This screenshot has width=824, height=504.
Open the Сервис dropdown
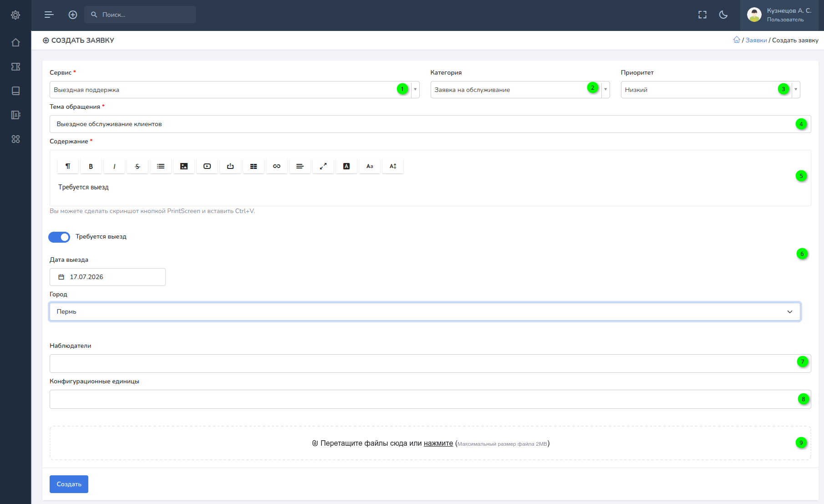point(234,90)
